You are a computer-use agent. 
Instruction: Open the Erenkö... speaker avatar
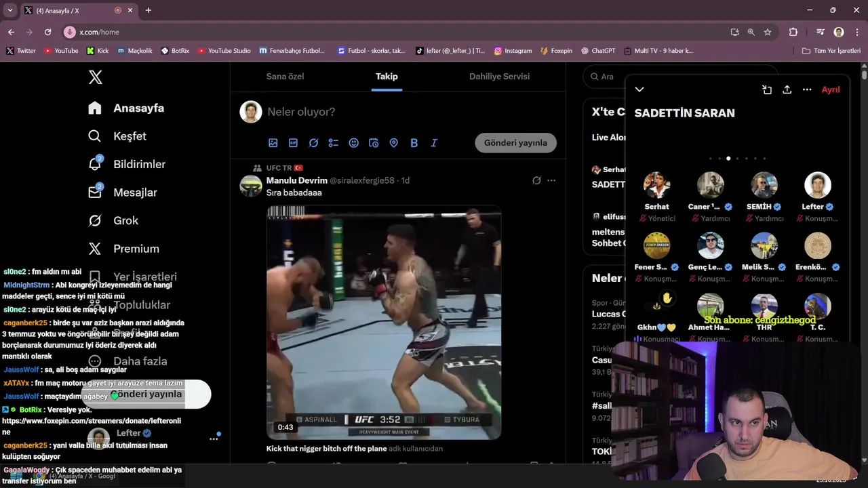tap(818, 245)
